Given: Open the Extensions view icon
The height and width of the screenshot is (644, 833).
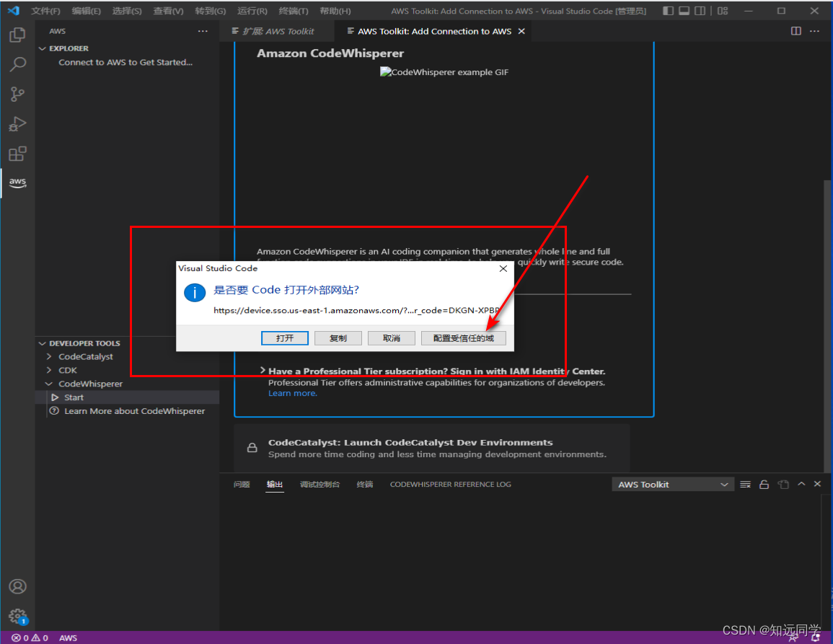Looking at the screenshot, I should [17, 154].
